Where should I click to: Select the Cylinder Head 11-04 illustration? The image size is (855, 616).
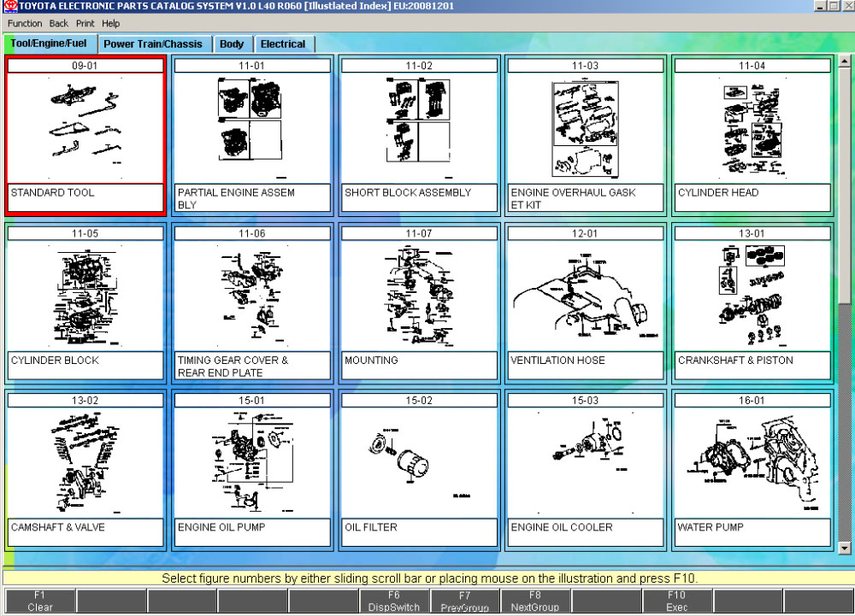coord(752,127)
